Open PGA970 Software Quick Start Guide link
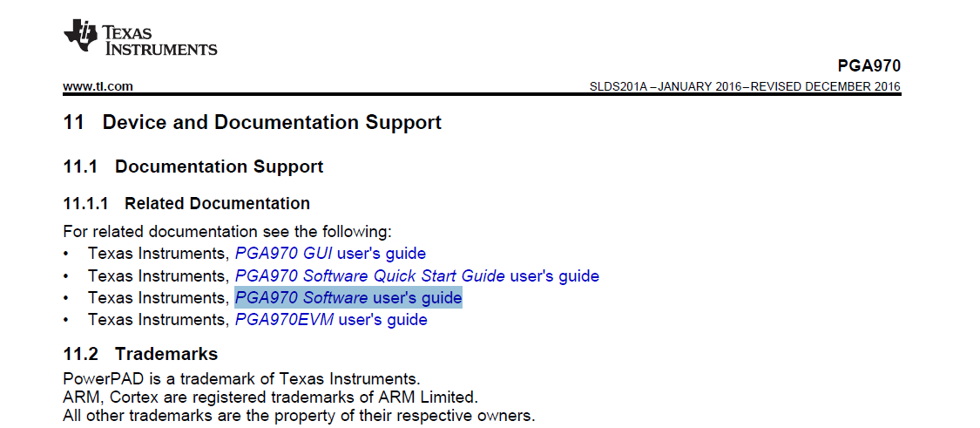 [x=417, y=276]
